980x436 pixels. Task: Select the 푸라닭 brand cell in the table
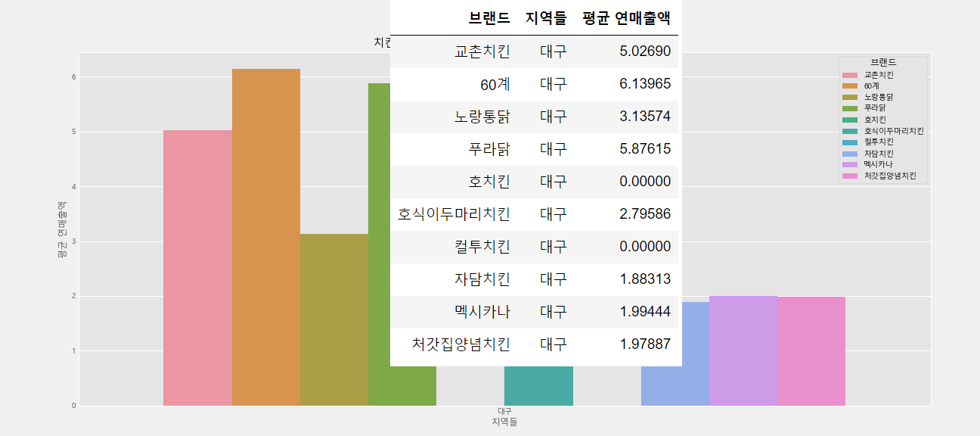[489, 149]
